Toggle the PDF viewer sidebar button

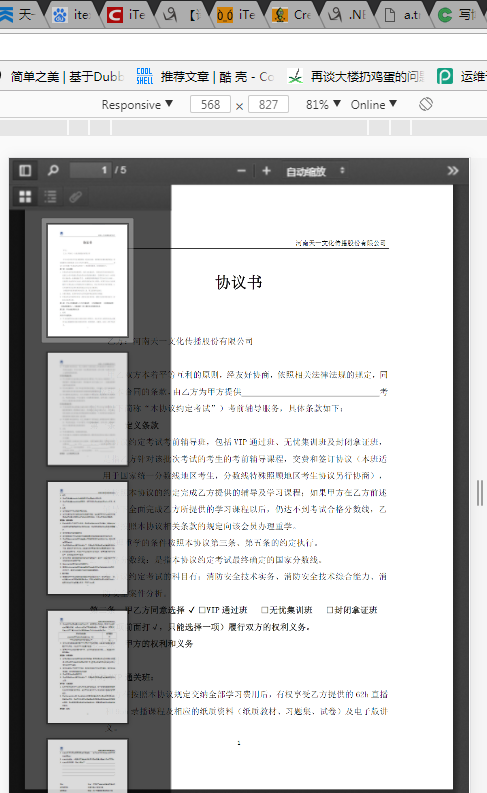click(x=25, y=170)
